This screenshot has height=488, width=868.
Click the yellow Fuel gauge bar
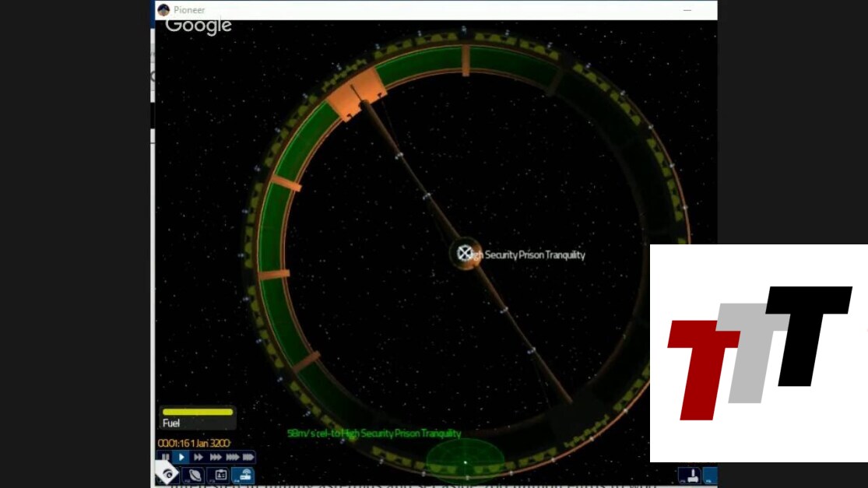(x=197, y=412)
